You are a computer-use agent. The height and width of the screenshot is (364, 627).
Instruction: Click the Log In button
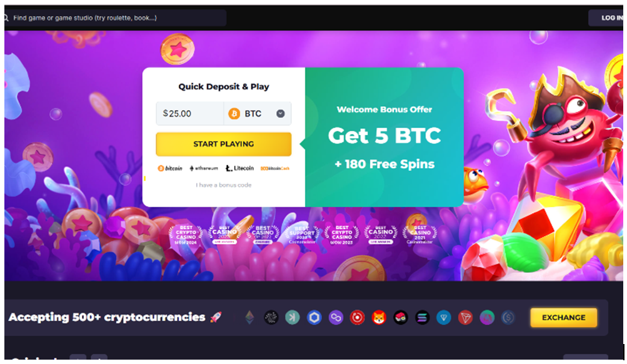click(x=607, y=17)
